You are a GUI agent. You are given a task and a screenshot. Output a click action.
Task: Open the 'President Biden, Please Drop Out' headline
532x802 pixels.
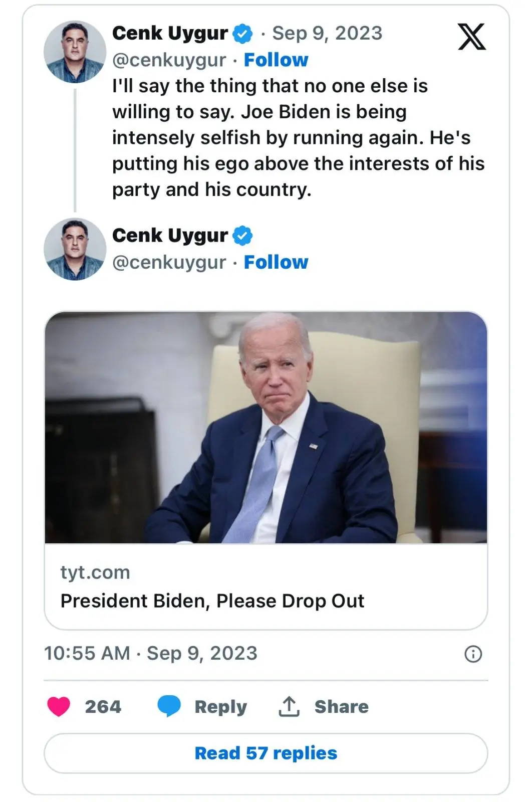pos(212,601)
